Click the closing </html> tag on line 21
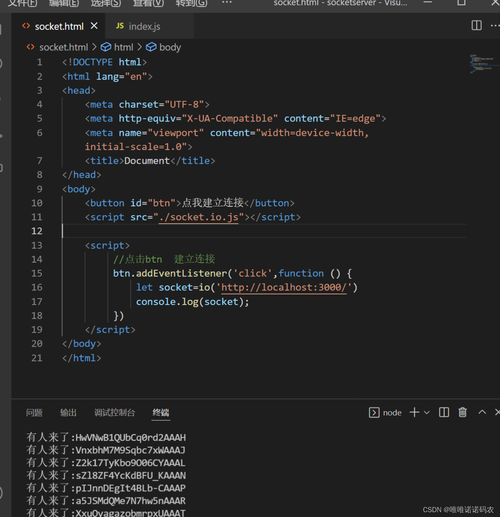 click(x=82, y=358)
